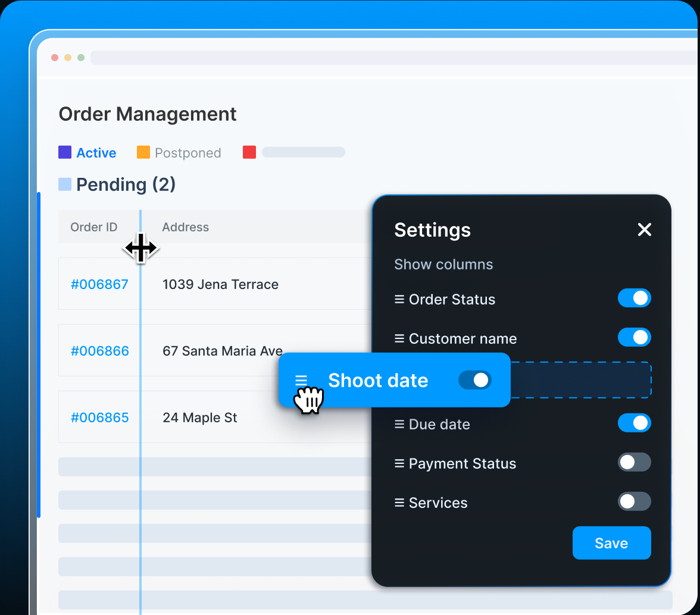Select the 24 Maple St address cell
Screen dimensions: 700x615
coord(200,418)
